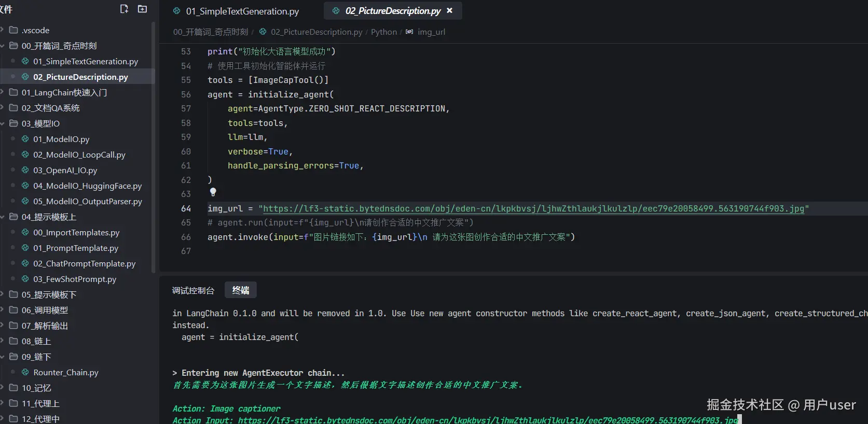Screen dimensions: 868x424
Task: Open 04_ModelIO_HuggingFace.py from the file tree
Action: 87,186
